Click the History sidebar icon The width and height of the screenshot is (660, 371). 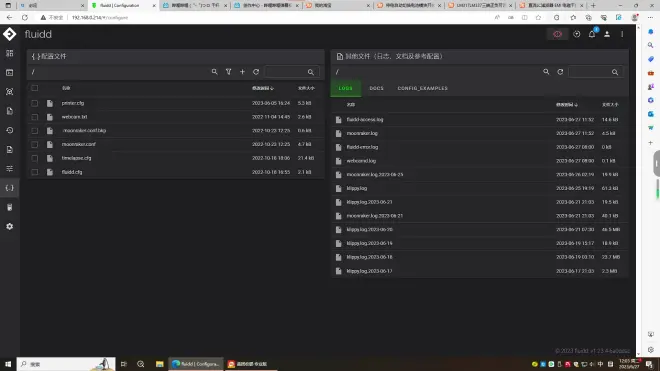click(10, 130)
